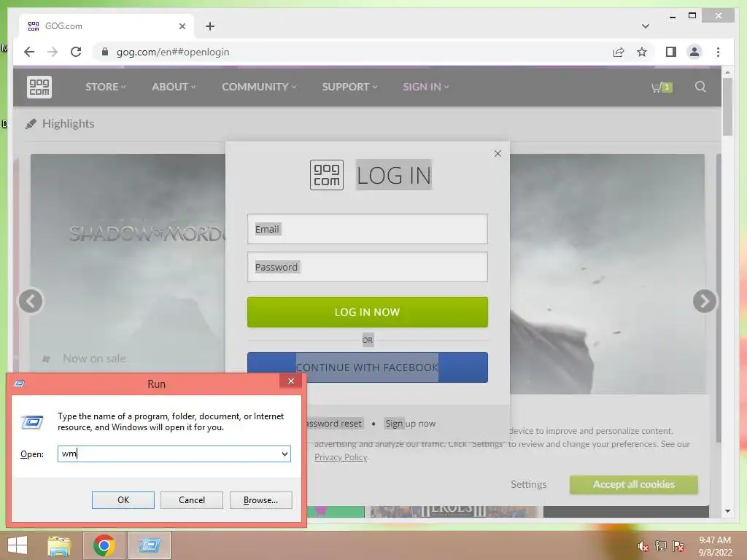The height and width of the screenshot is (560, 747).
Task: Open the Privacy Policy link
Action: coord(341,457)
